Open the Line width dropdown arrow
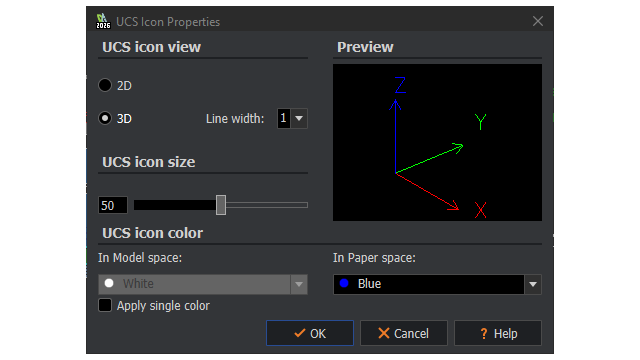The height and width of the screenshot is (360, 640). [x=299, y=118]
